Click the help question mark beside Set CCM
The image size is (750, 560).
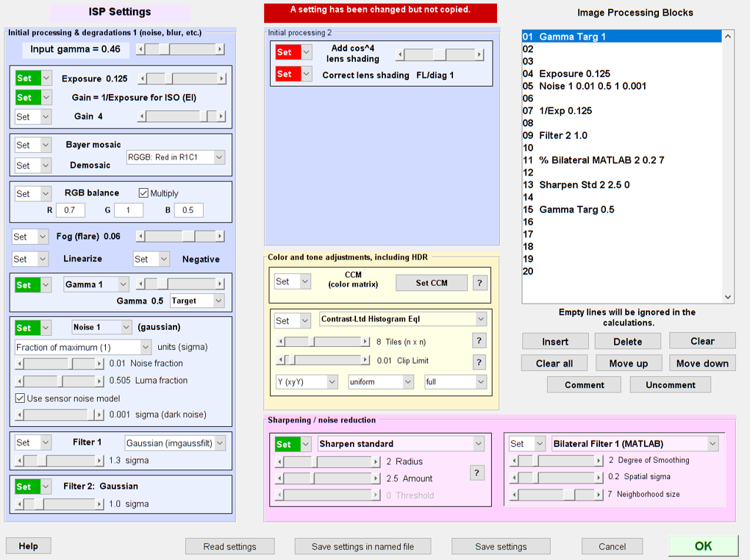pos(479,283)
